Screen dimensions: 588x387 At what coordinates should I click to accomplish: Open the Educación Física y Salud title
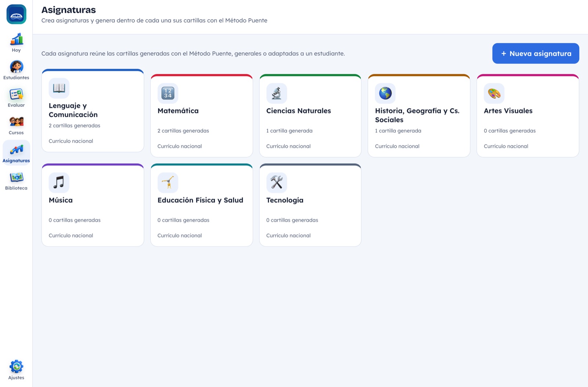(x=200, y=200)
